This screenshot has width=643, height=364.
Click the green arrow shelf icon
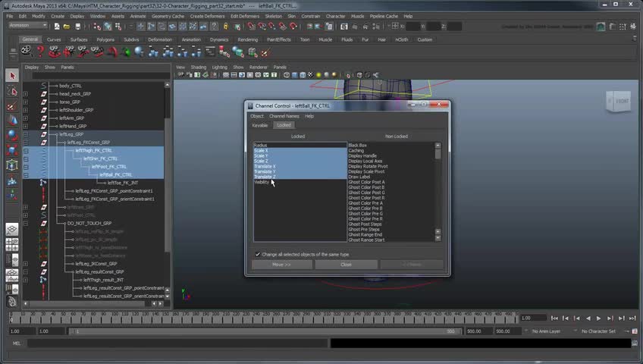click(126, 52)
